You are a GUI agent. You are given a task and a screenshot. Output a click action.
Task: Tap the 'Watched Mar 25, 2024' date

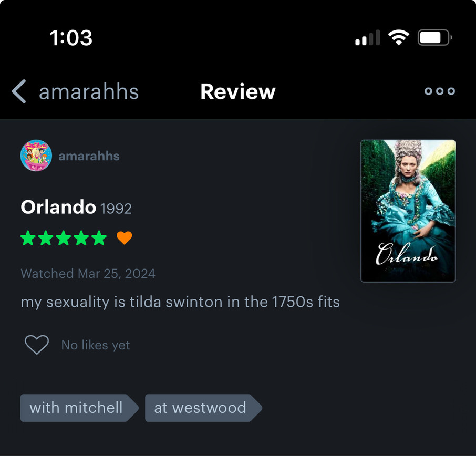(88, 274)
